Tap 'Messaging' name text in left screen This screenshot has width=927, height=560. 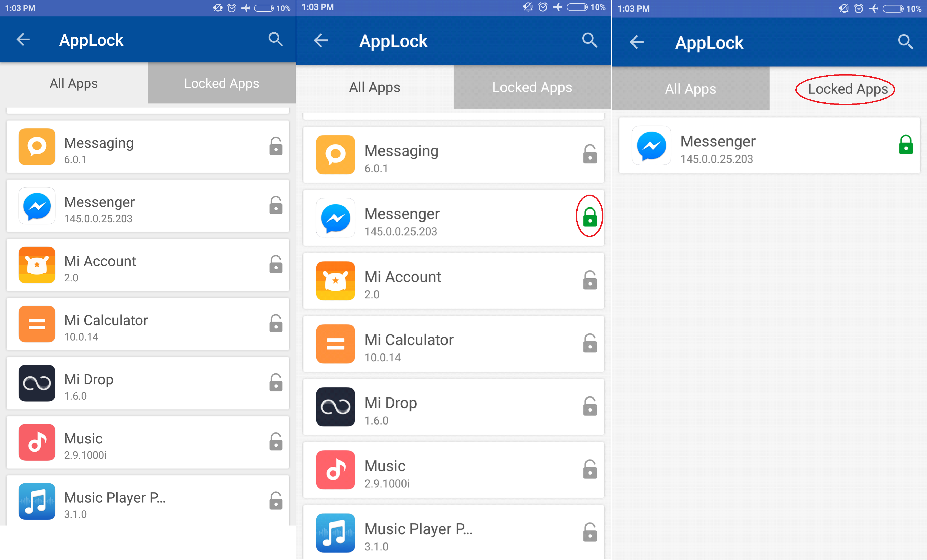pos(99,143)
